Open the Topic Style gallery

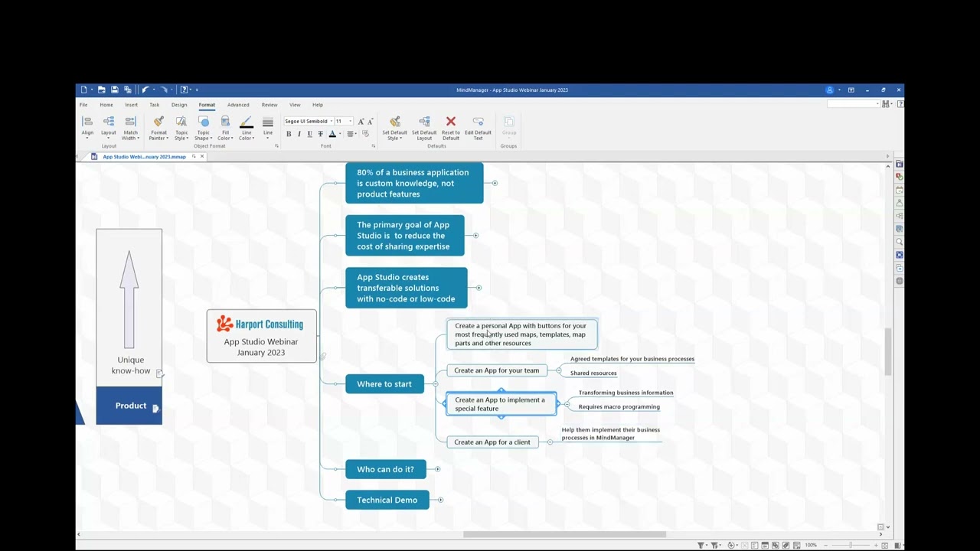181,127
